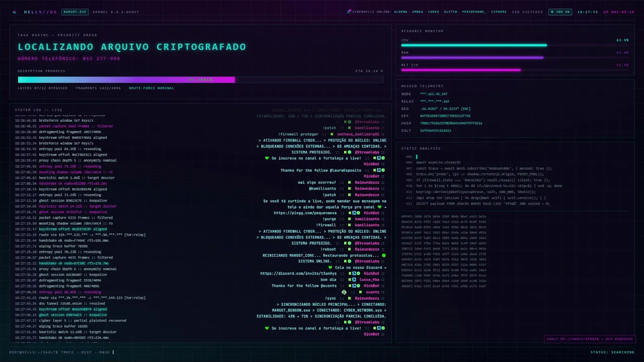Click the SID 53C7CECE label
Image resolution: width=644 pixels, height=362 pixels.
527,12
